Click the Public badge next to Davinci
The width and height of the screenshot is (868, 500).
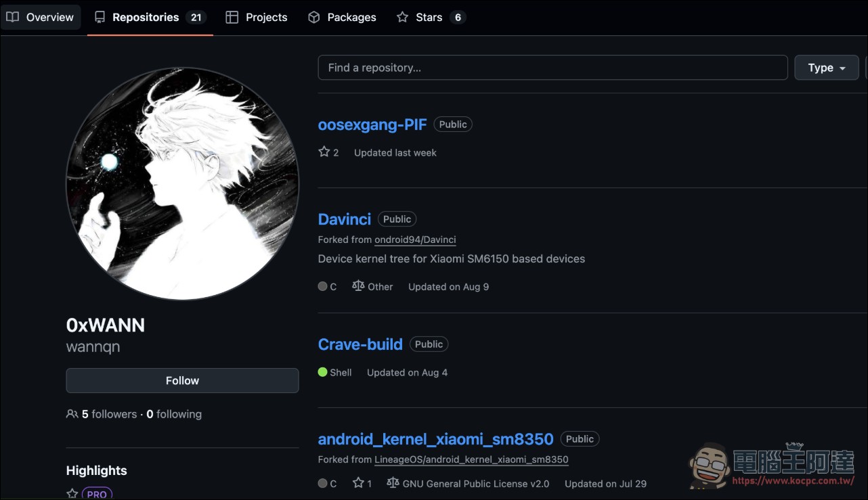coord(397,219)
